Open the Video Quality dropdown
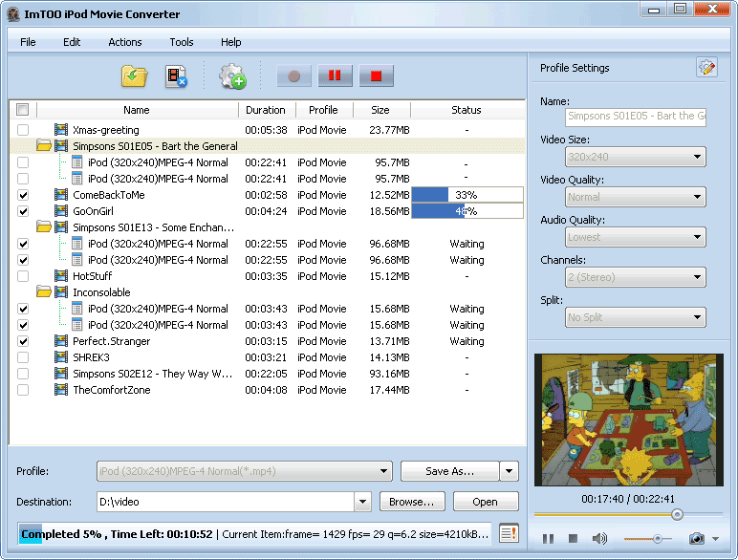 (635, 197)
